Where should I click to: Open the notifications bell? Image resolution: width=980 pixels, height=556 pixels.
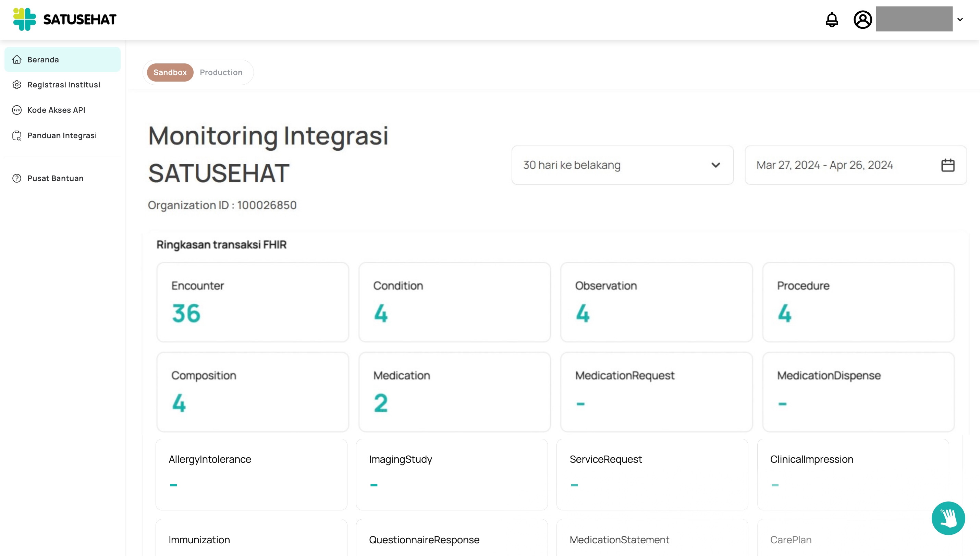point(832,20)
